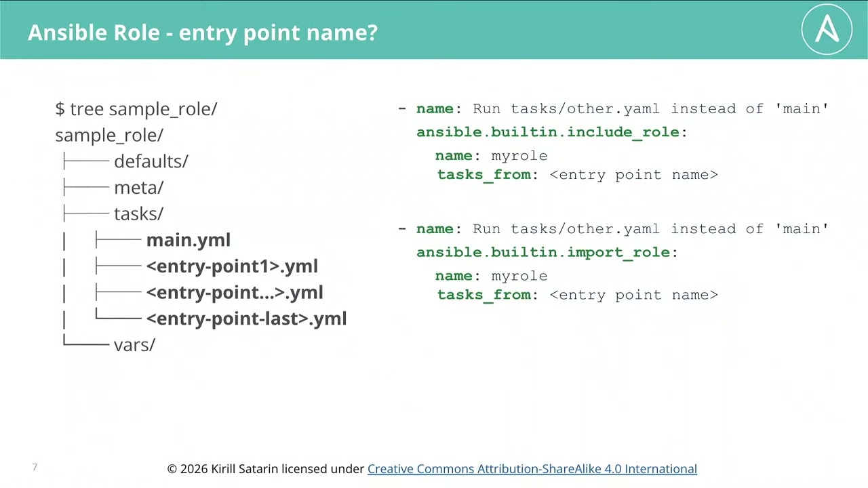Click the '© 2026 Kirill Satarin licensed under' text
Viewport: 868px width, 488px height.
266,469
